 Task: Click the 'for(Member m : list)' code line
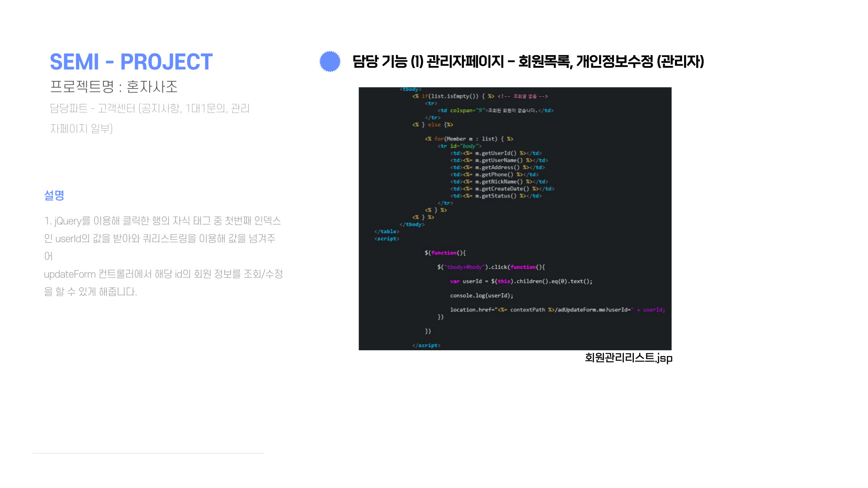469,139
